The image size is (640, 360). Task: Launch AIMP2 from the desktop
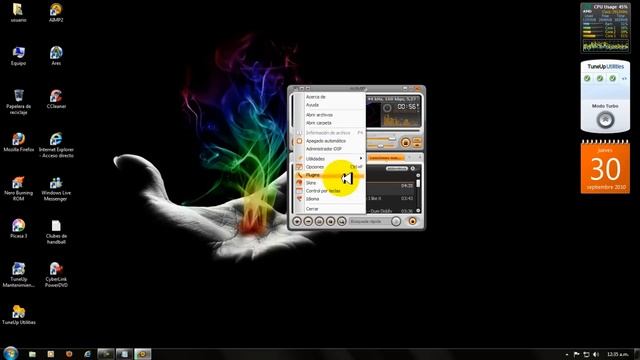pyautogui.click(x=56, y=12)
